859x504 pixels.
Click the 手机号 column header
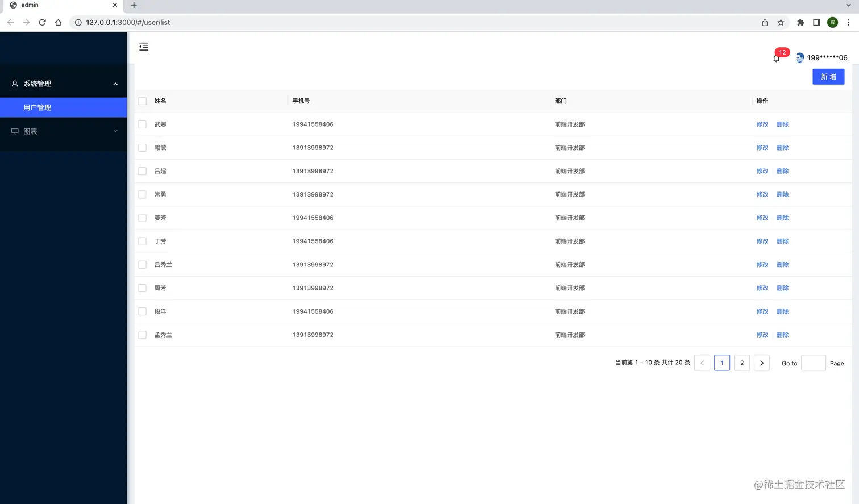[301, 101]
